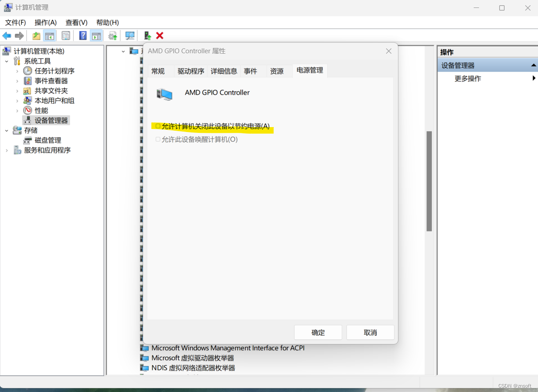Collapse the device list root node chevron
The image size is (538, 392).
click(x=123, y=51)
